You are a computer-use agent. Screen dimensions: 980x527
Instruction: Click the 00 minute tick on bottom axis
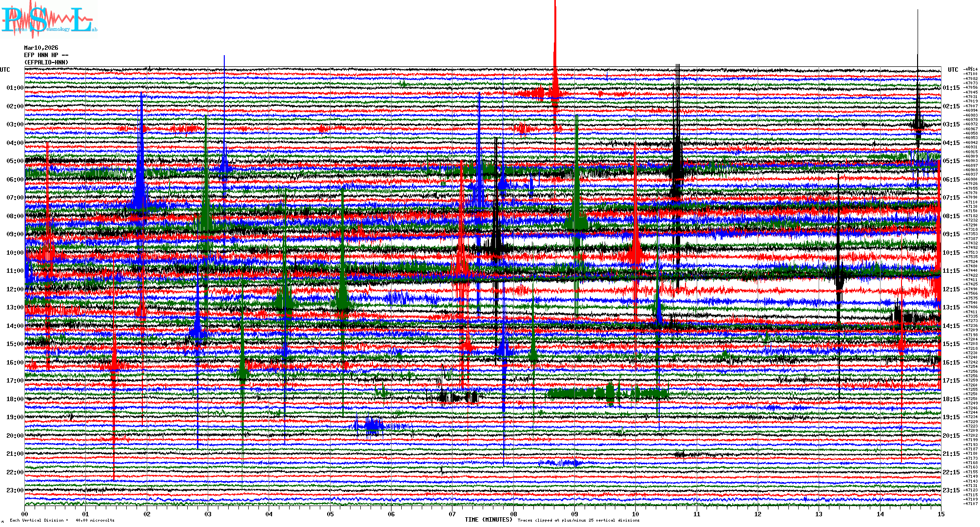pyautogui.click(x=25, y=514)
